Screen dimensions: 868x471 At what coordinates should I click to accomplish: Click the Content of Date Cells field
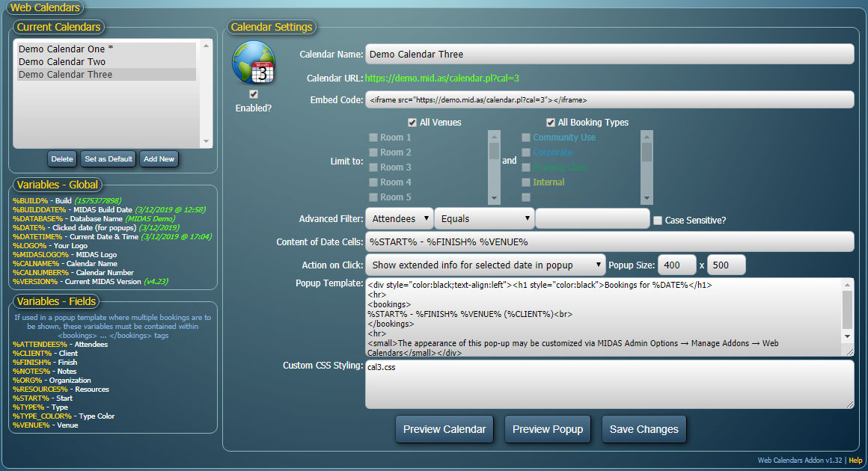click(x=610, y=242)
